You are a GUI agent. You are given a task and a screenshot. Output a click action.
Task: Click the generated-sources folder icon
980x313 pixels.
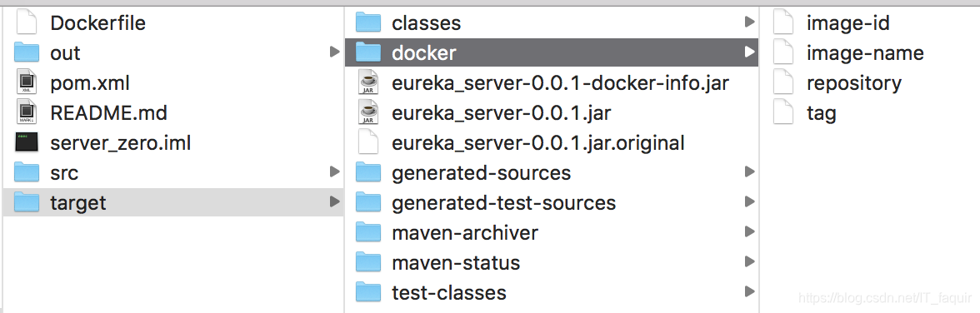(368, 172)
